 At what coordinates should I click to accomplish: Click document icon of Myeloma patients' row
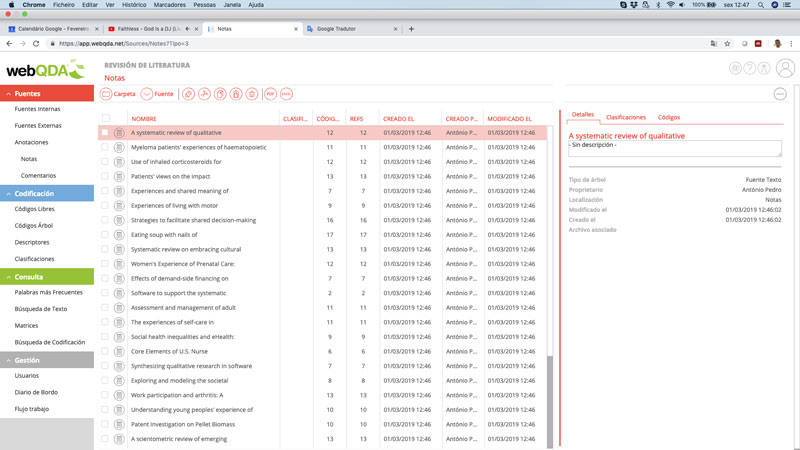[x=119, y=147]
